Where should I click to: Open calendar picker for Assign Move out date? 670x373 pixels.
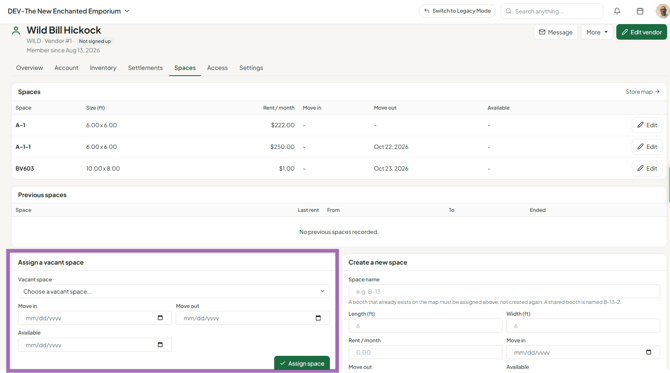(318, 318)
